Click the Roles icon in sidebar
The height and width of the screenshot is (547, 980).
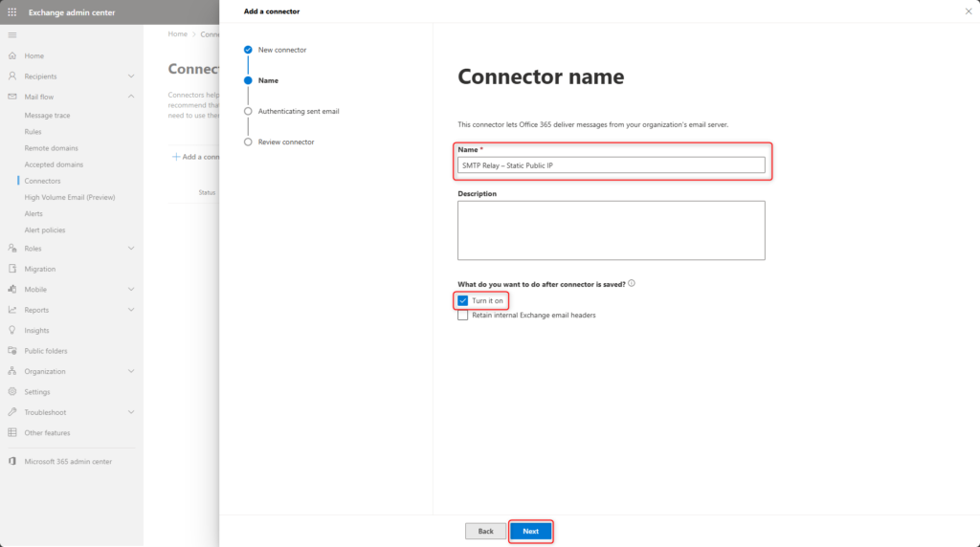(11, 249)
